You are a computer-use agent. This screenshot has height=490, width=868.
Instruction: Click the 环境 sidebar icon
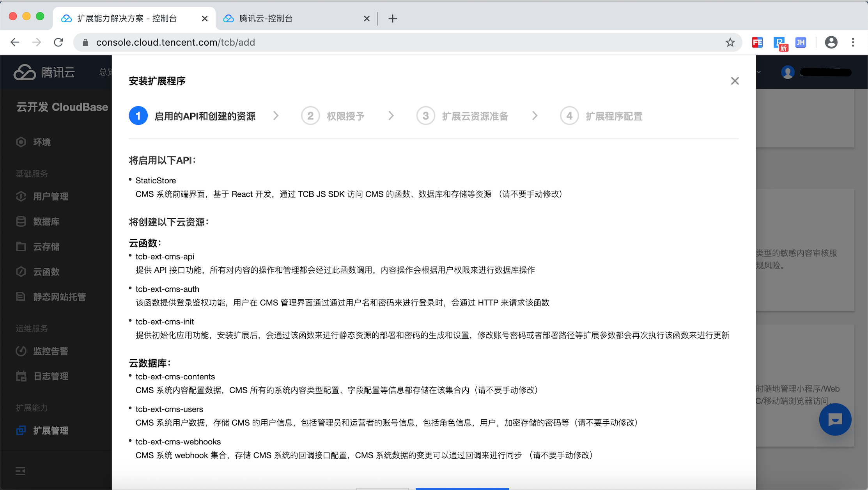(21, 142)
